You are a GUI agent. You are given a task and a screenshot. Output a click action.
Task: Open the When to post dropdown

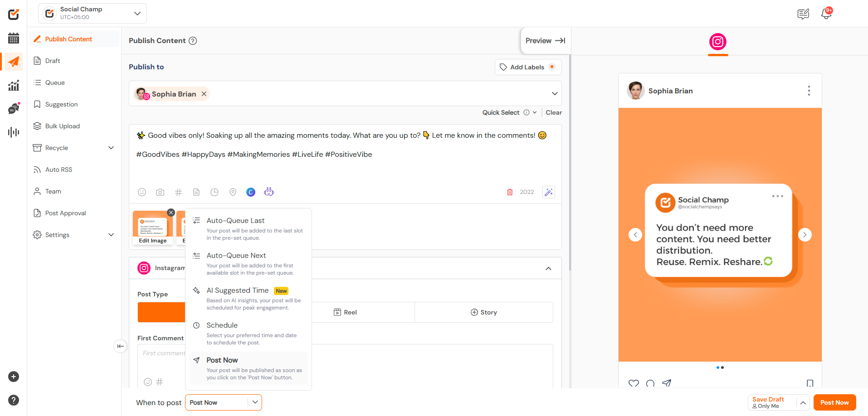click(224, 402)
